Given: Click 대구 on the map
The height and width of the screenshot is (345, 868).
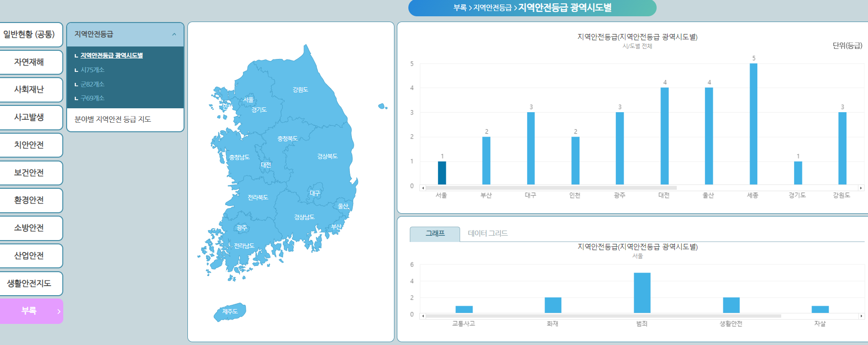Looking at the screenshot, I should click(315, 194).
